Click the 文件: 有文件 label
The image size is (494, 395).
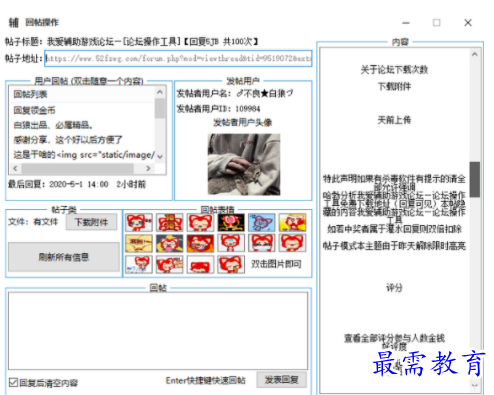33,222
